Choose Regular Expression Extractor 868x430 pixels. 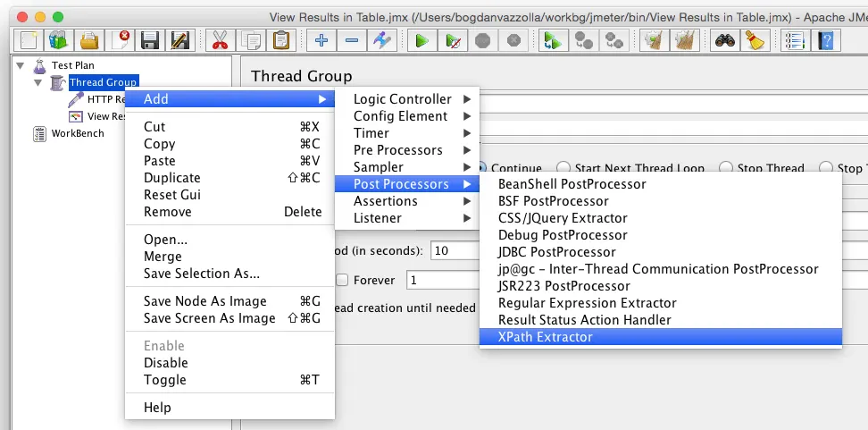pyautogui.click(x=661, y=303)
